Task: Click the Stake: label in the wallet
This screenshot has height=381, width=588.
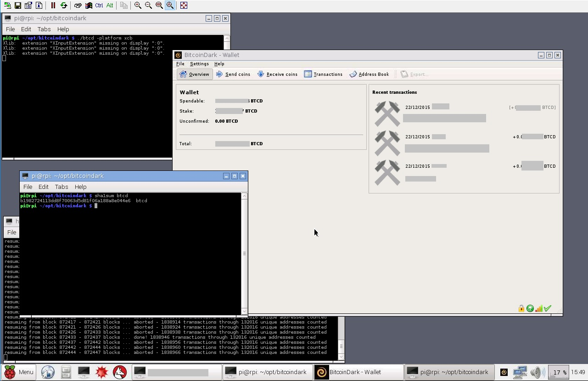Action: (186, 111)
